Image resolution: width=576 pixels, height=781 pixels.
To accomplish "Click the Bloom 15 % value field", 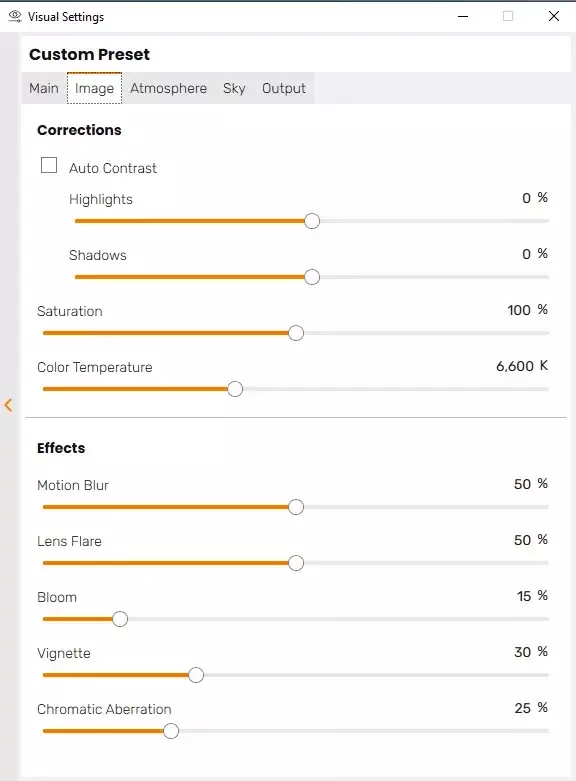I will (x=532, y=596).
